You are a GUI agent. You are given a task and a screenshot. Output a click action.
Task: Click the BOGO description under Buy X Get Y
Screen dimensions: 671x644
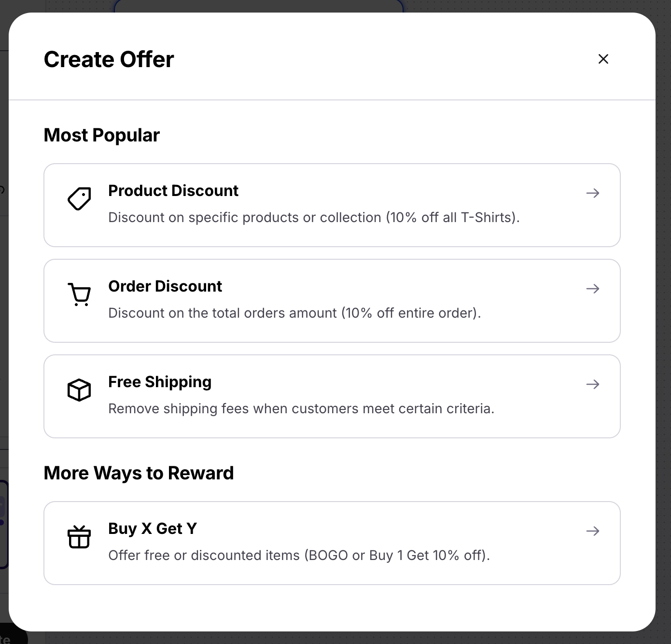point(299,555)
